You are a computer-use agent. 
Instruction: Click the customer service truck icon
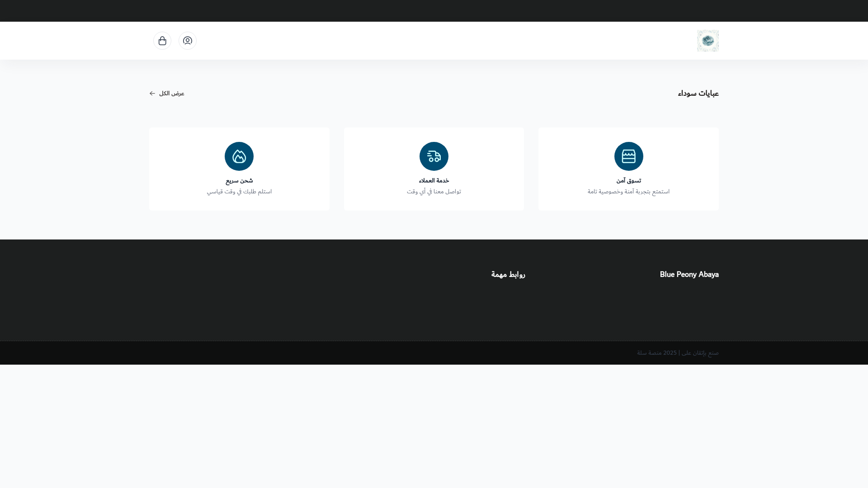coord(434,156)
